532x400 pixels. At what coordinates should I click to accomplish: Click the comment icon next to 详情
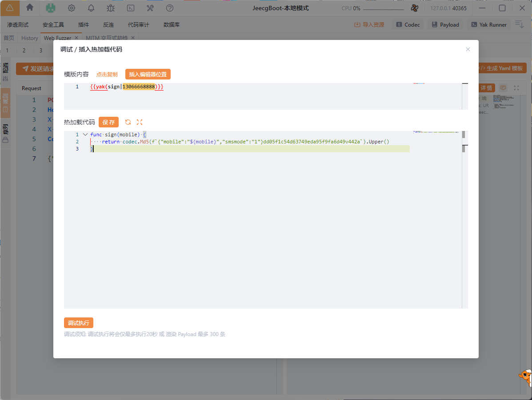pyautogui.click(x=503, y=88)
